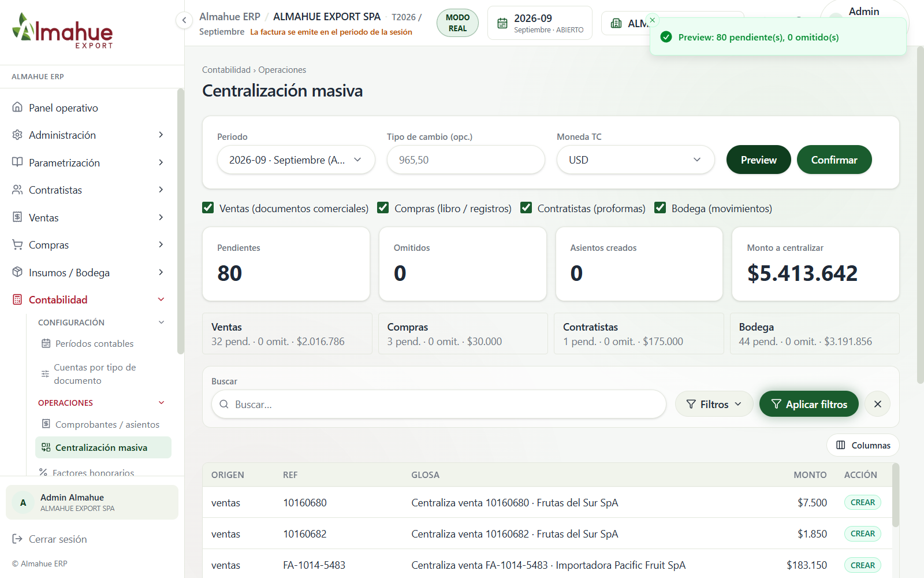Click the Preview button
The width and height of the screenshot is (924, 578).
tap(758, 160)
